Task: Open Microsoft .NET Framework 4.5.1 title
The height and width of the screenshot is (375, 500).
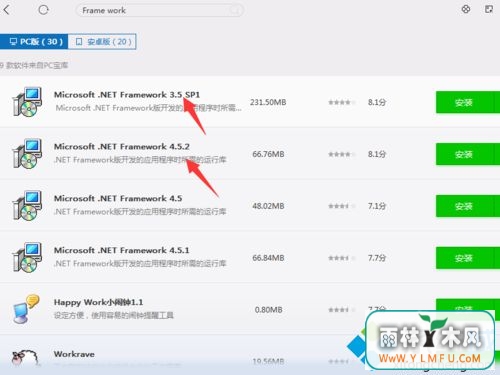Action: [x=122, y=250]
